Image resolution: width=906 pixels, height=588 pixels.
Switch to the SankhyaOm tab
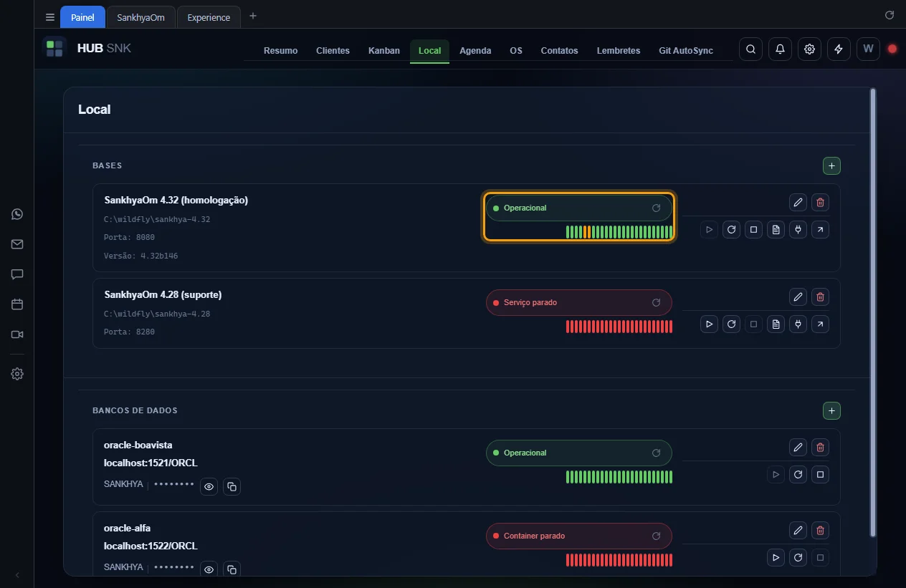pos(141,17)
